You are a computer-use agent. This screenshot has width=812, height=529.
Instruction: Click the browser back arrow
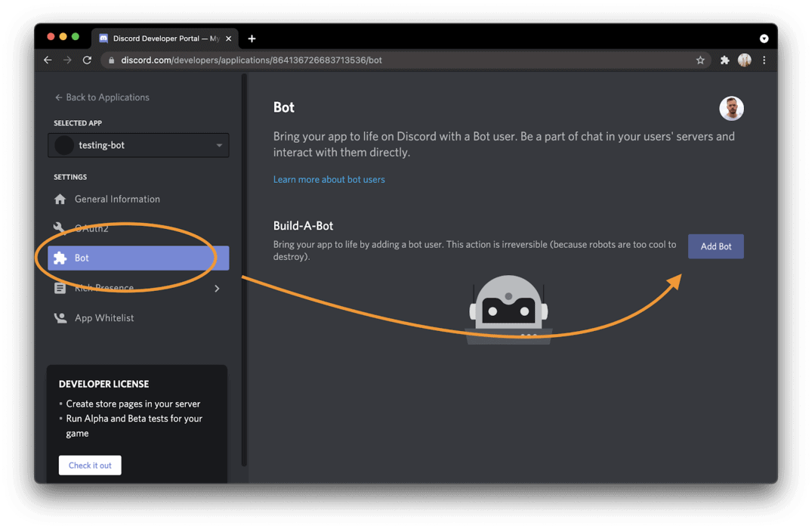pyautogui.click(x=48, y=60)
